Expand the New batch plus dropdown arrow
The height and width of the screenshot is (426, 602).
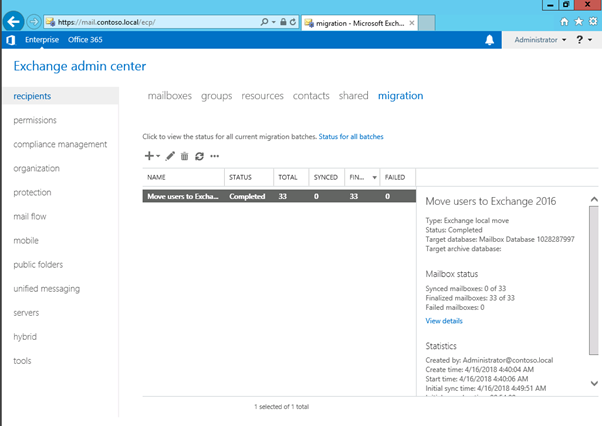click(158, 156)
